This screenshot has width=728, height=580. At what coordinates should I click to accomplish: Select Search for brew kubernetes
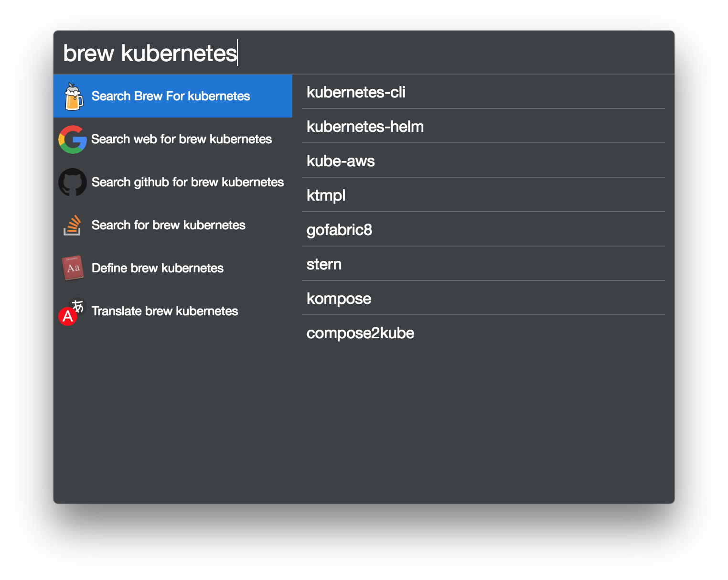tap(173, 225)
